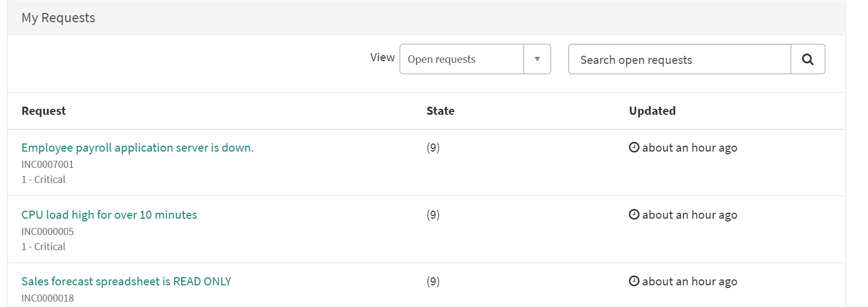The width and height of the screenshot is (868, 307).
Task: Expand the View dropdown arrow
Action: tap(537, 60)
